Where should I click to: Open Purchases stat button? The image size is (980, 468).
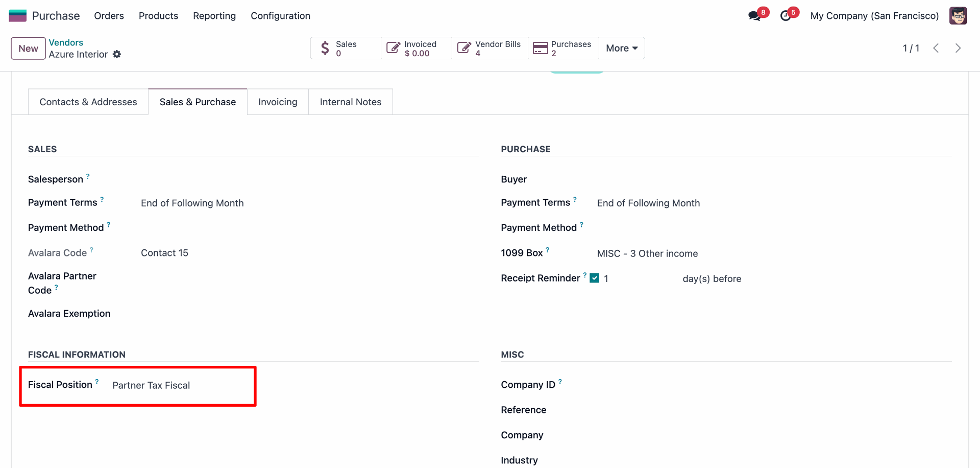[x=563, y=48]
